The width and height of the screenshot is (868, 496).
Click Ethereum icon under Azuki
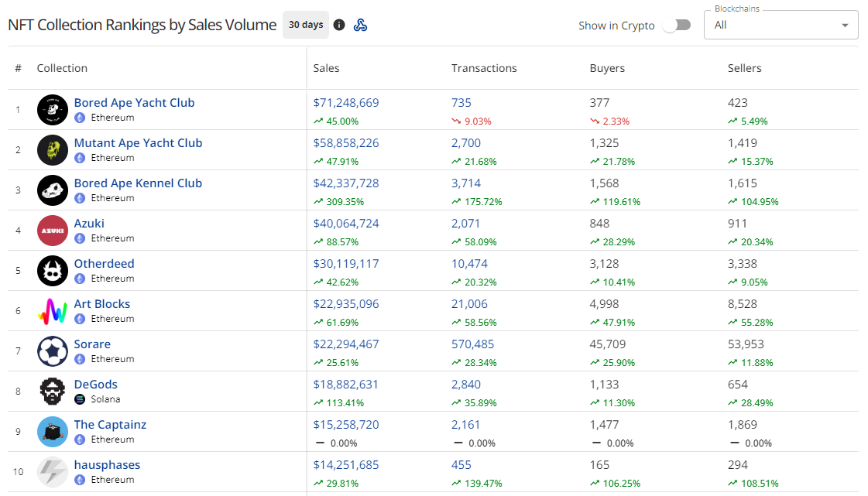(80, 238)
